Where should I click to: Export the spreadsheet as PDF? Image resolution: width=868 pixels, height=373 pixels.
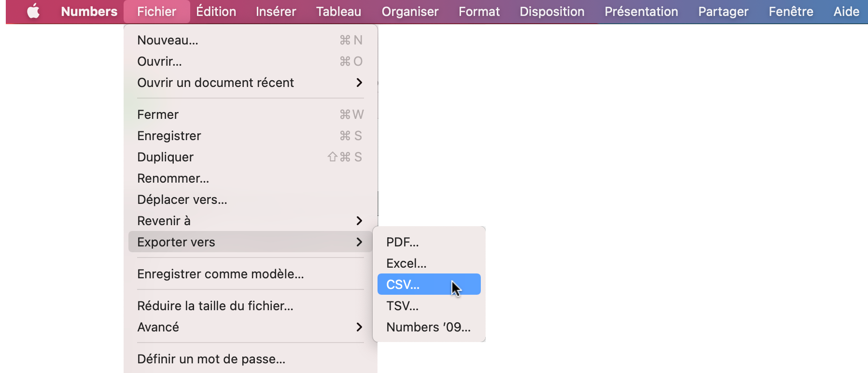pyautogui.click(x=402, y=242)
